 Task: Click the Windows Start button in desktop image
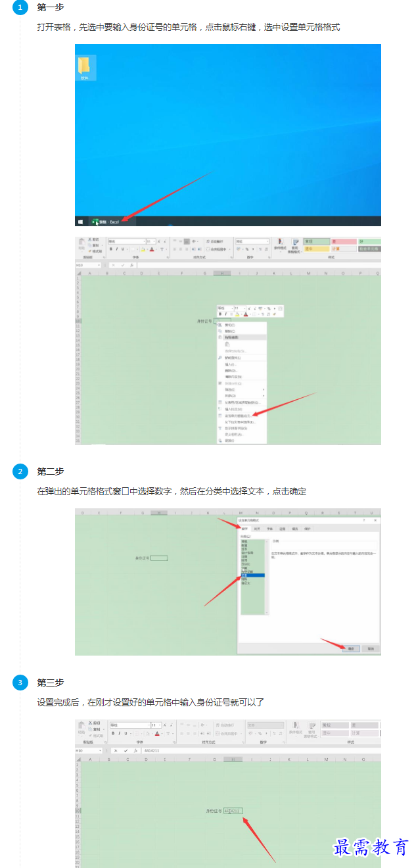coord(80,222)
